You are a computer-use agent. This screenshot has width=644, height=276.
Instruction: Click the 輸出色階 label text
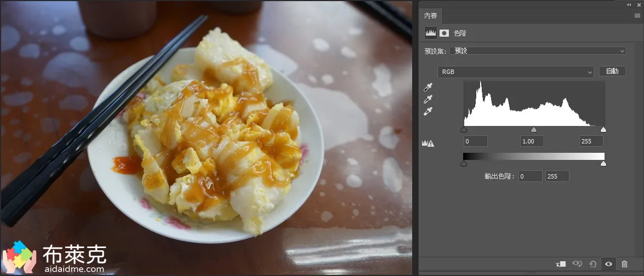499,176
